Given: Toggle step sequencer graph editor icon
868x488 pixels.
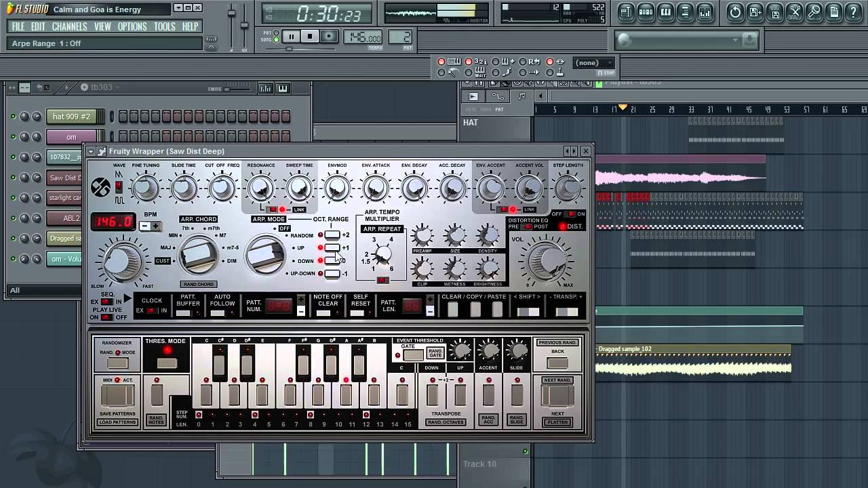Looking at the screenshot, I should 265,88.
